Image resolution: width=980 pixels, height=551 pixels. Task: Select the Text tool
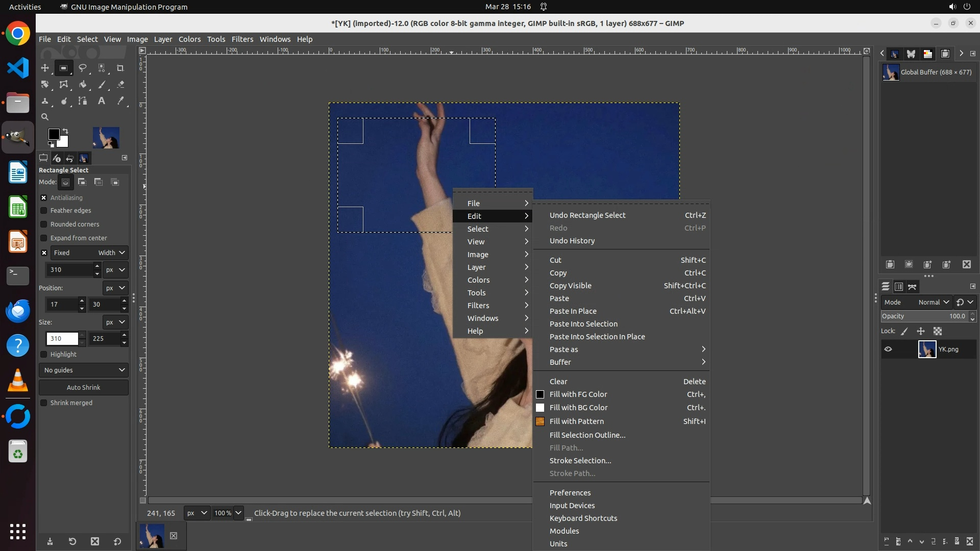102,101
